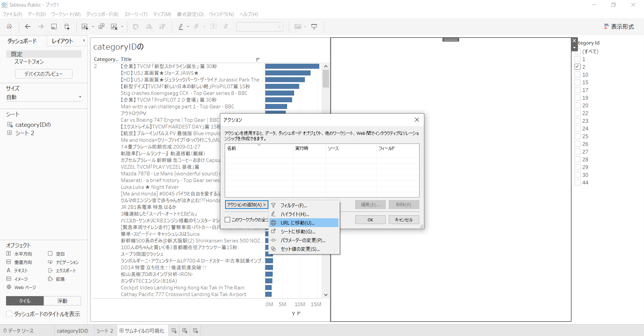644x336 pixels.
Task: Click the new dashboard tab icon
Action: pyautogui.click(x=185, y=331)
